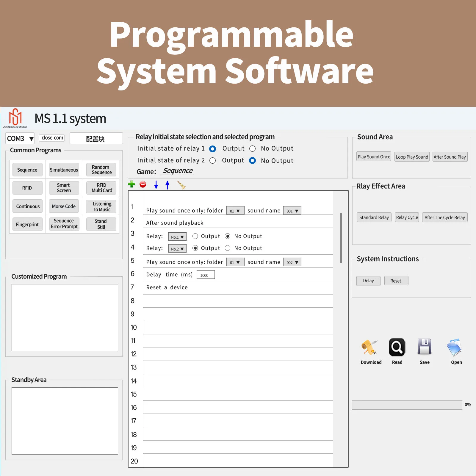The width and height of the screenshot is (476, 476).
Task: Open folder 01 dropdown in step 5
Action: [x=235, y=262]
